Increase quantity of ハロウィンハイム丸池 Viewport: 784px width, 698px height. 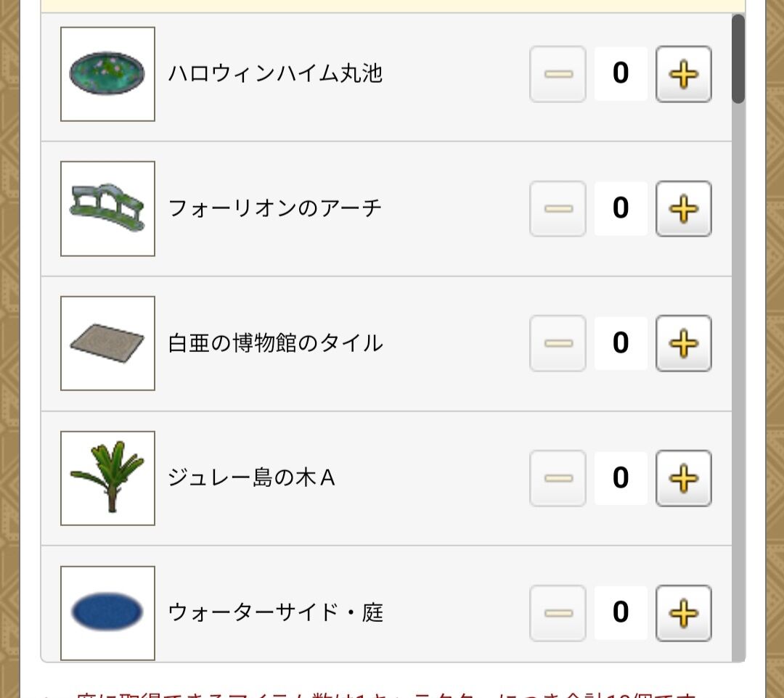[683, 74]
